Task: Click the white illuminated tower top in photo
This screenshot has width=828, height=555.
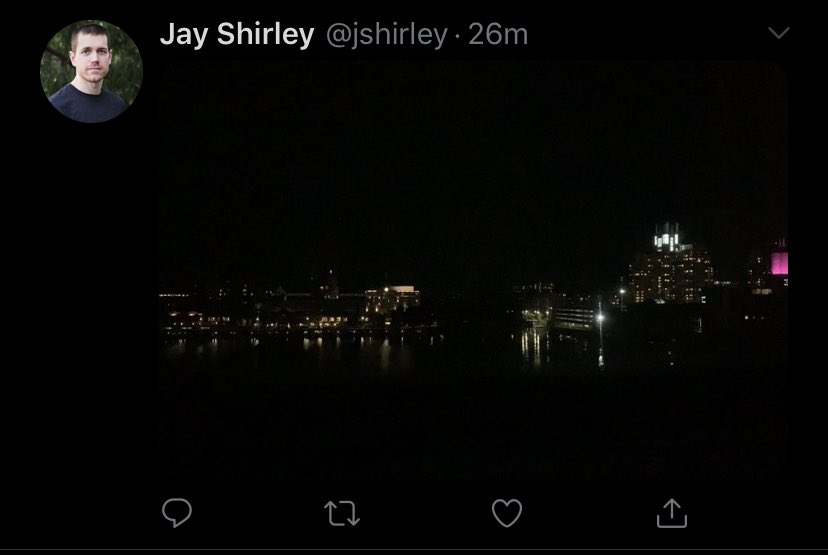Action: 667,237
